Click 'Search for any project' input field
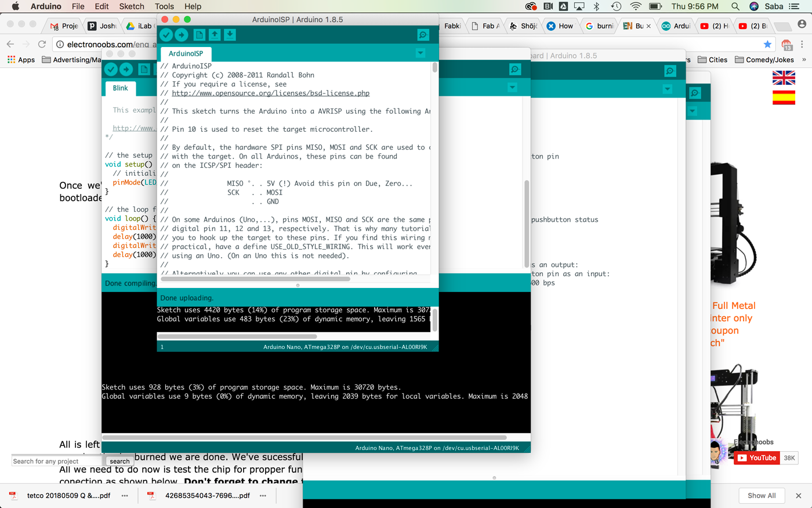The width and height of the screenshot is (812, 508). pyautogui.click(x=58, y=462)
